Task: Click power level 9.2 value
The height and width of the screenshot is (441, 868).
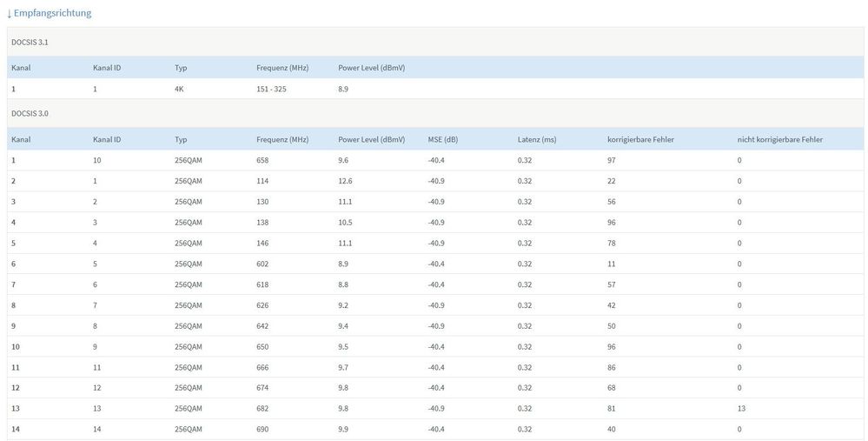Action: (x=343, y=306)
